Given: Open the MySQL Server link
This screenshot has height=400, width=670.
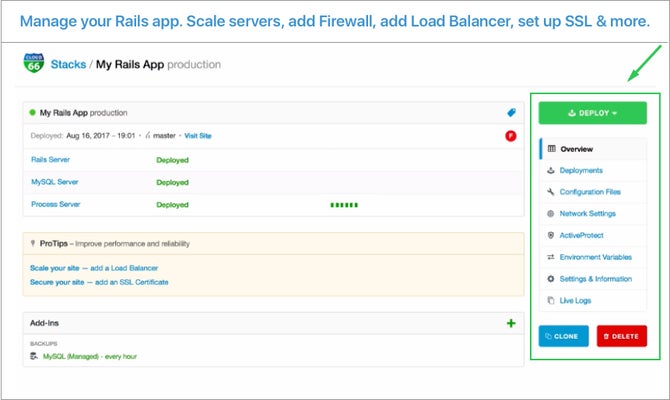Looking at the screenshot, I should (55, 182).
